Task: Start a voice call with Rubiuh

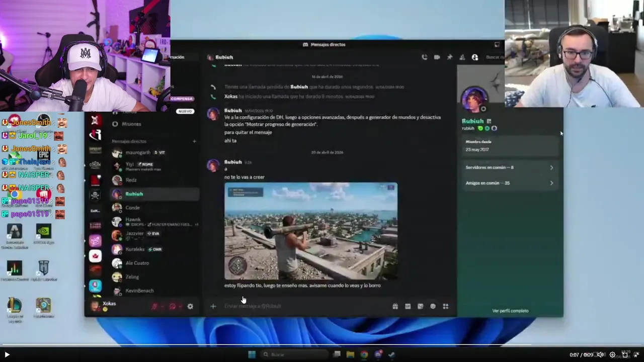Action: point(424,57)
